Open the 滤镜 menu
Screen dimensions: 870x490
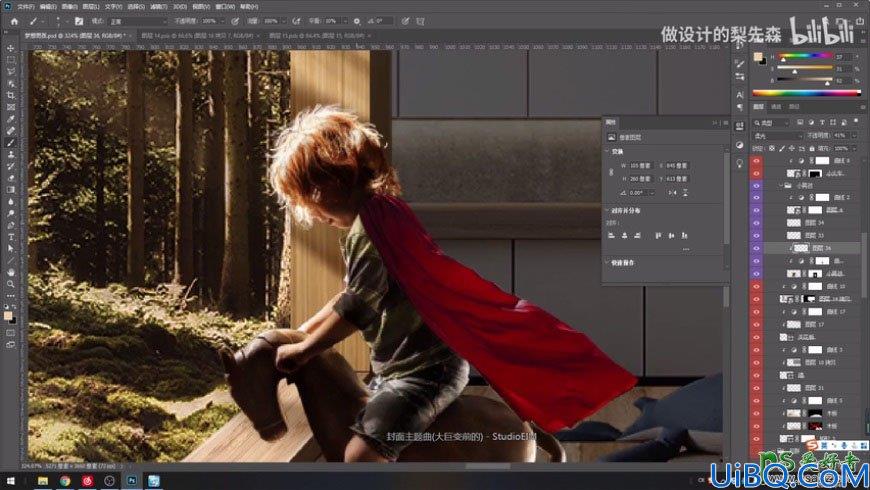(158, 7)
